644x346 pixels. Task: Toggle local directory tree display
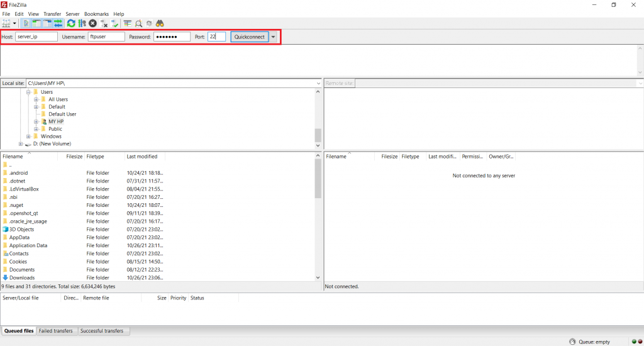[36, 23]
